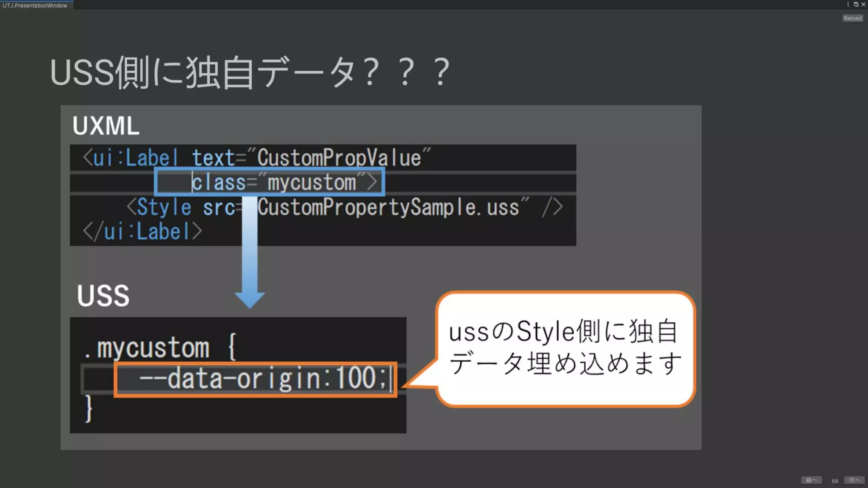Open the window's three-dot options menu
868x488 pixels.
(x=848, y=4)
